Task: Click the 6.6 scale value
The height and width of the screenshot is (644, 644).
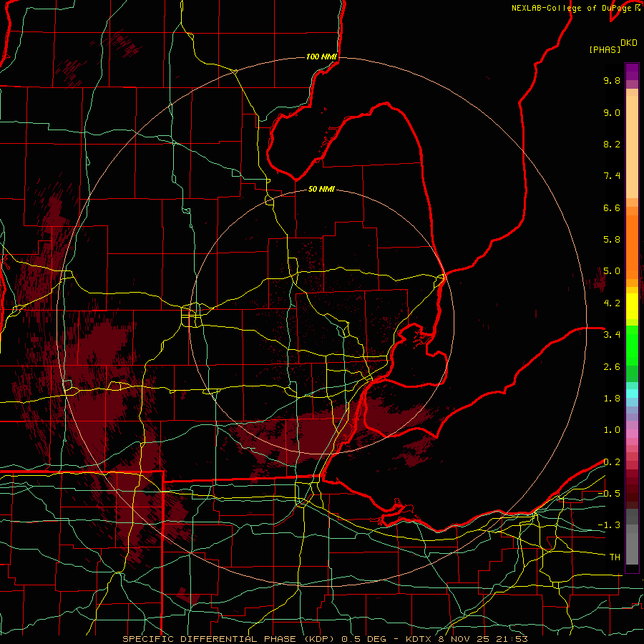Action: pyautogui.click(x=612, y=208)
